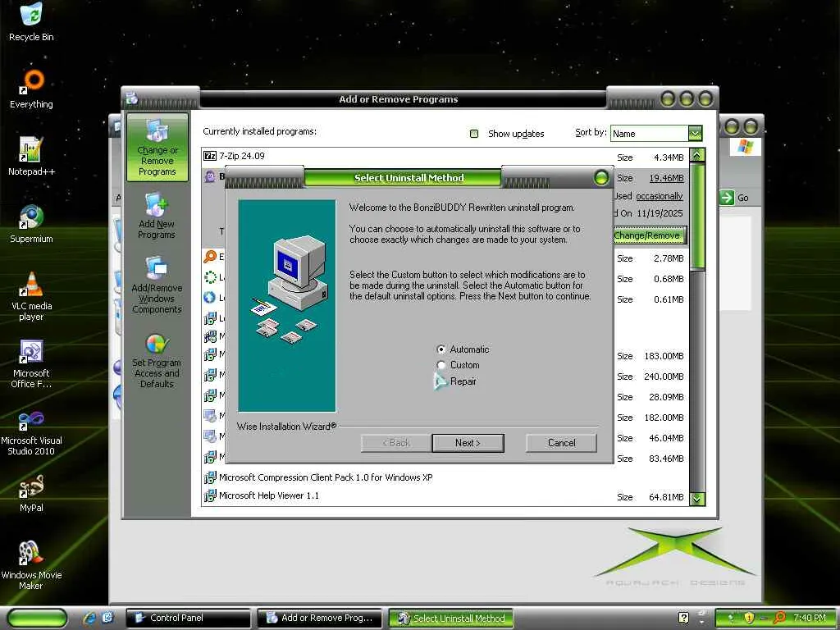The height and width of the screenshot is (630, 840).
Task: Click the program list scroll up arrow
Action: [x=697, y=155]
